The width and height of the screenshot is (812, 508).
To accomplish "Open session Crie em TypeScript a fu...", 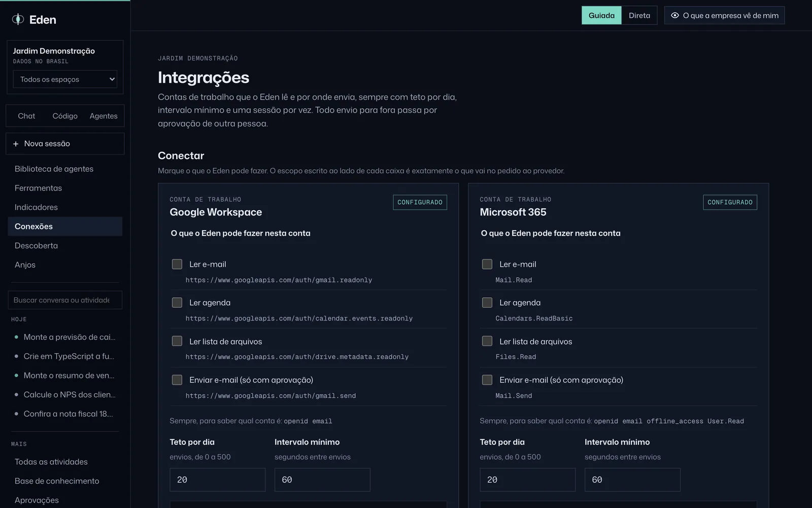I will [65, 356].
